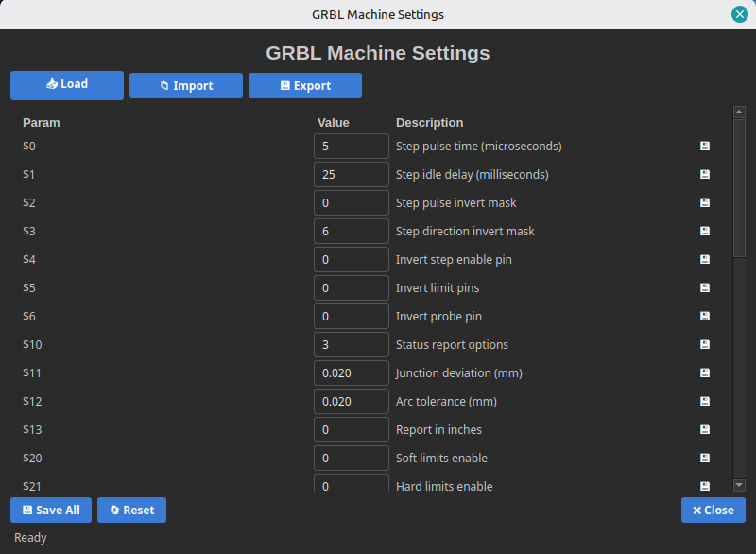
Task: Save the $5 invert limit pins setting
Action: pyautogui.click(x=704, y=287)
